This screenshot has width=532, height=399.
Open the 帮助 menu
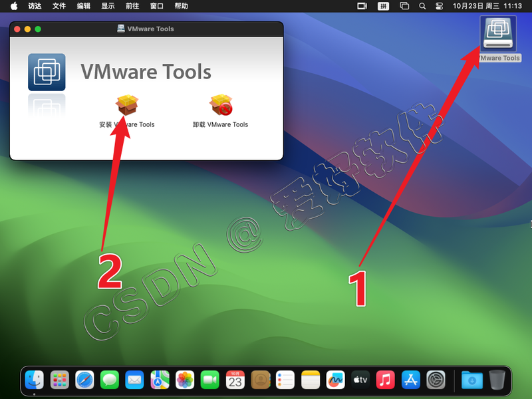point(181,6)
